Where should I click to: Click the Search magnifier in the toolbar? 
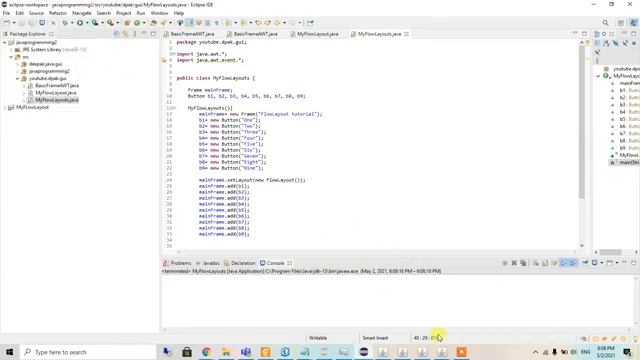605,23
